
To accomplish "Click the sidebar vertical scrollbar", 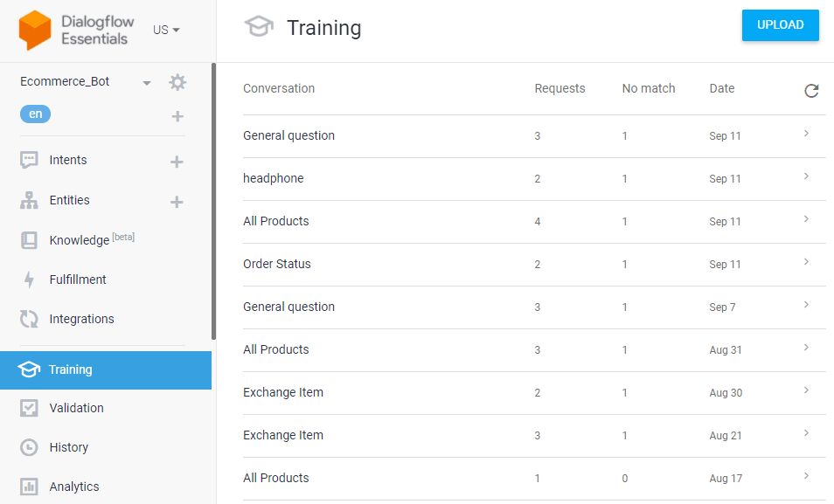I will (x=214, y=201).
